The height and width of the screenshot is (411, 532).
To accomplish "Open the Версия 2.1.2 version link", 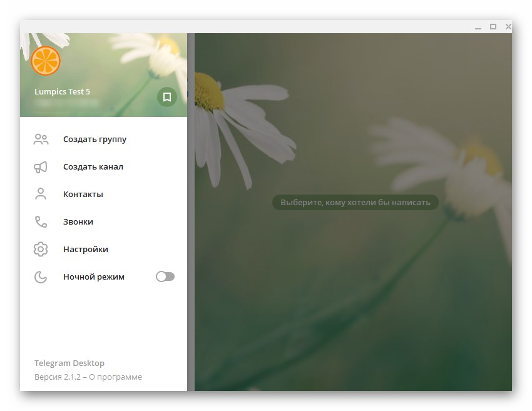I will (58, 377).
